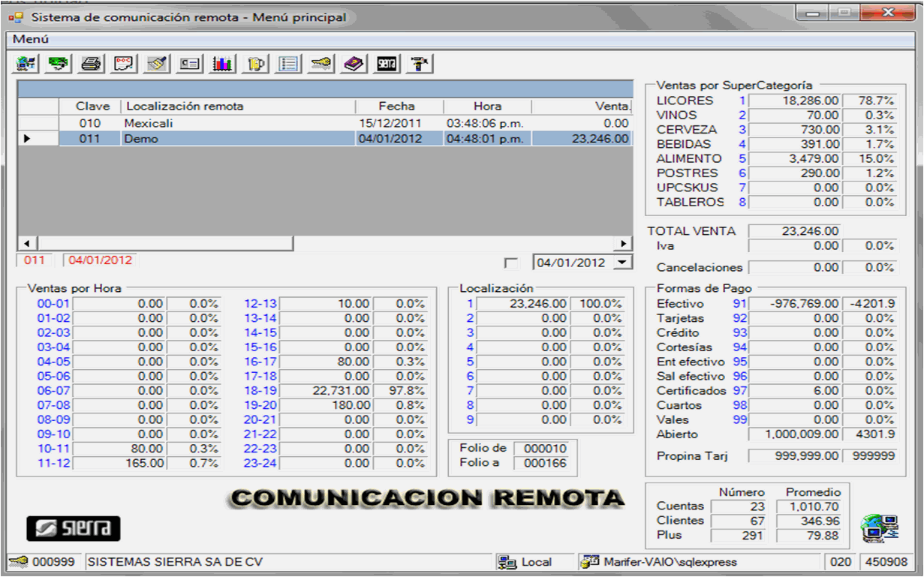Image resolution: width=924 pixels, height=577 pixels.
Task: Sort by the Fecha column header
Action: [396, 107]
